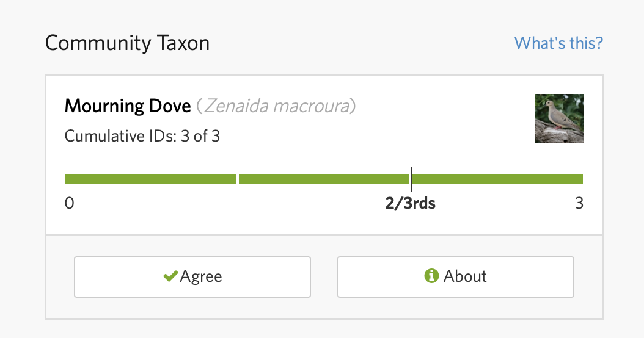Click the black 2/3rds threshold tick mark
644x338 pixels.
click(411, 179)
